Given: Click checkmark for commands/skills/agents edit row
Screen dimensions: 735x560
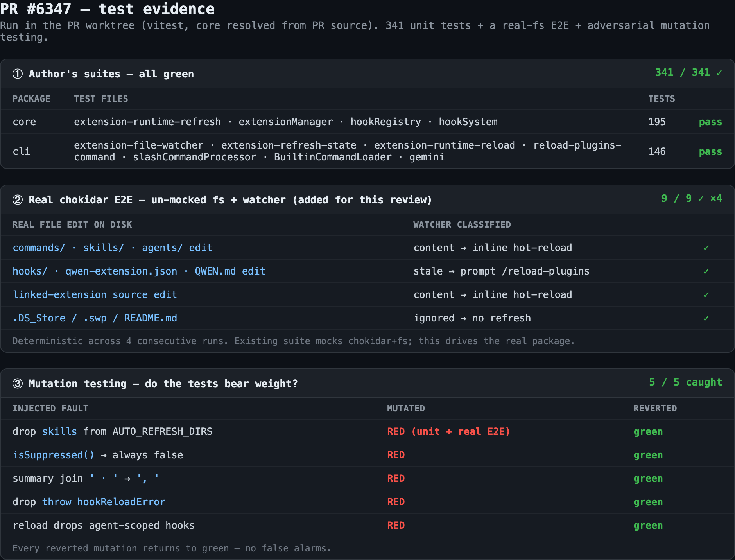Looking at the screenshot, I should click(x=706, y=248).
